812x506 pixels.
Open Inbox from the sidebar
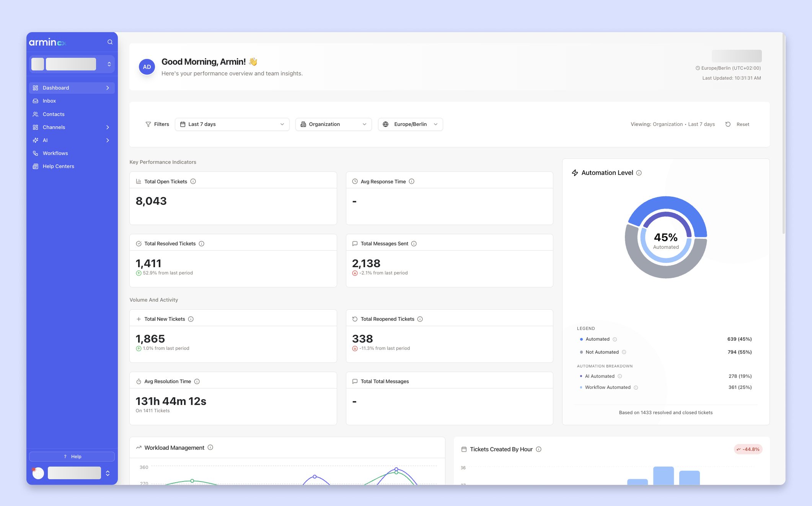point(49,101)
